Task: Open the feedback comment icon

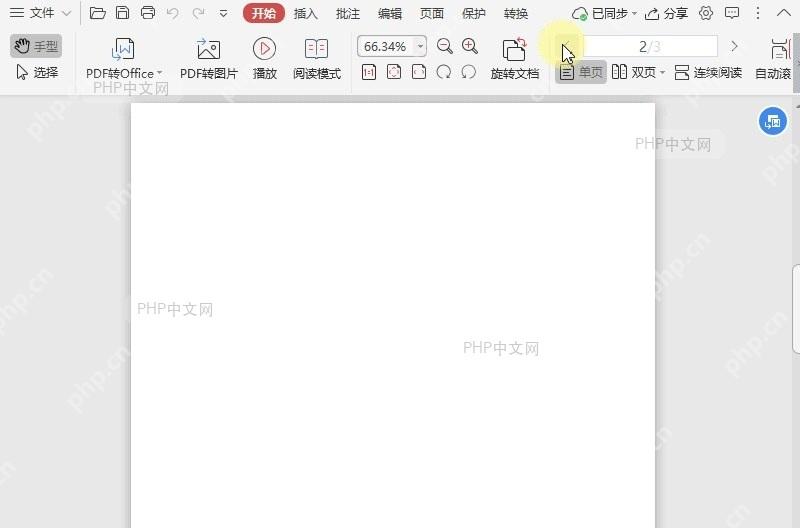Action: 732,13
